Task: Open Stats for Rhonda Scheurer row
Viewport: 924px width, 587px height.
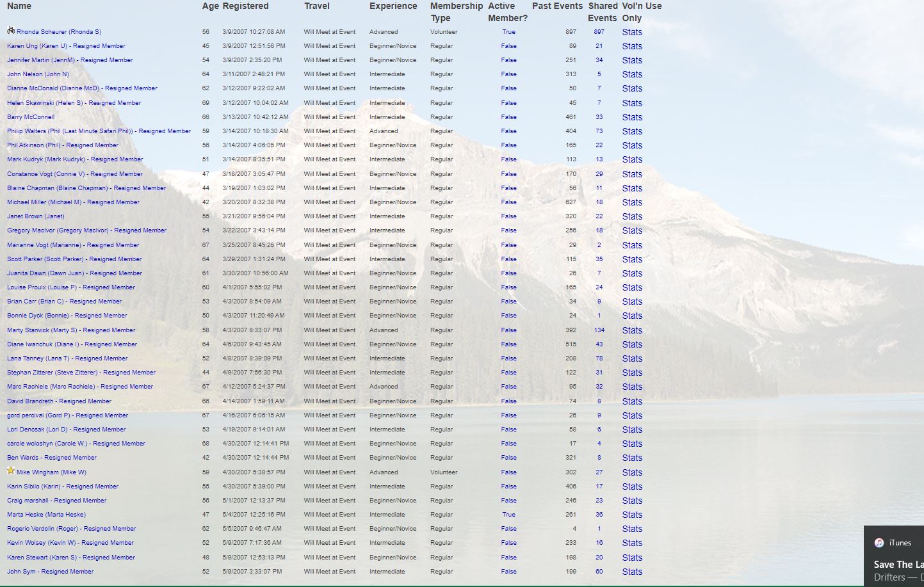Action: (632, 32)
